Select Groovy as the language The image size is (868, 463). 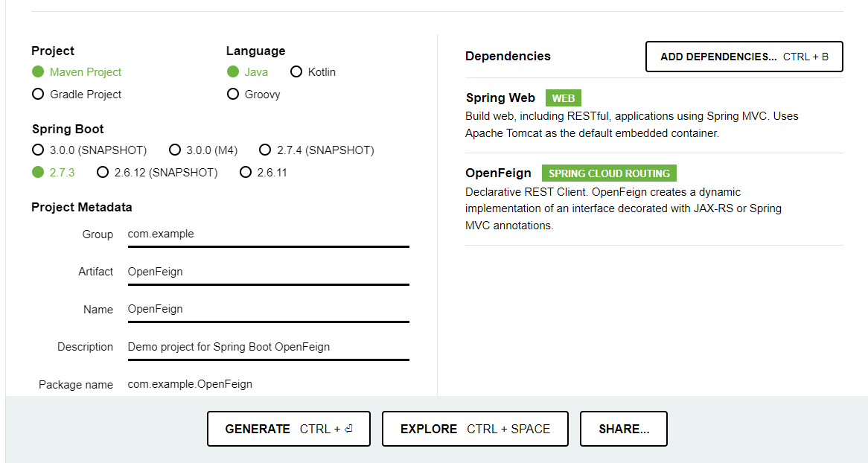(233, 94)
